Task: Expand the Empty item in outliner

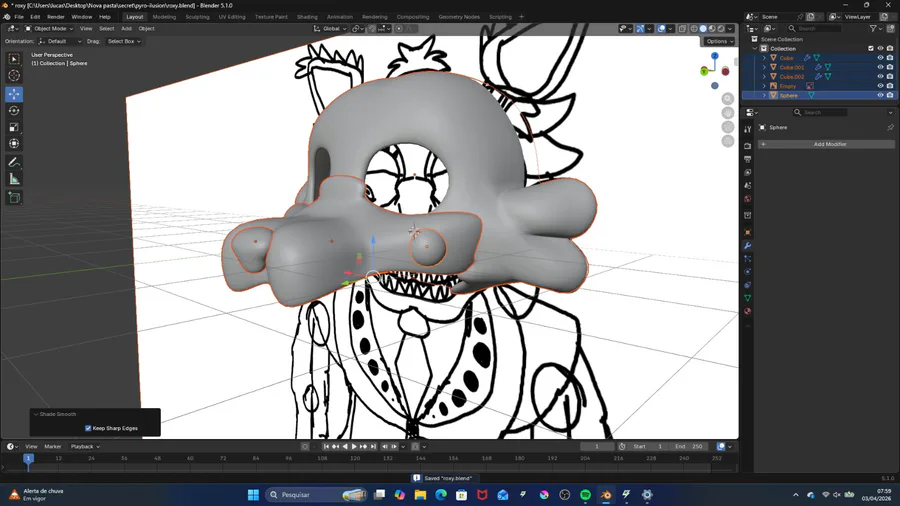Action: point(764,86)
